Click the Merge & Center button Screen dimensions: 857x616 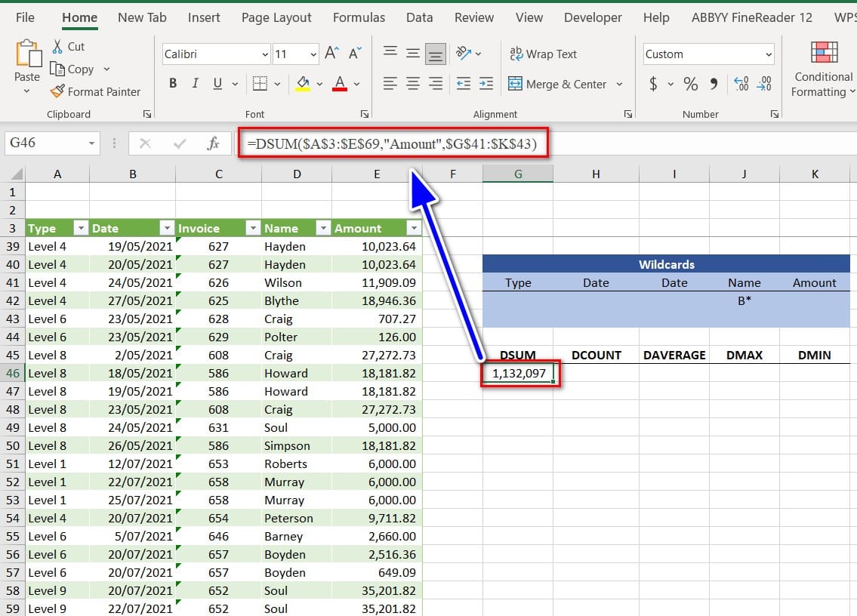[x=558, y=84]
